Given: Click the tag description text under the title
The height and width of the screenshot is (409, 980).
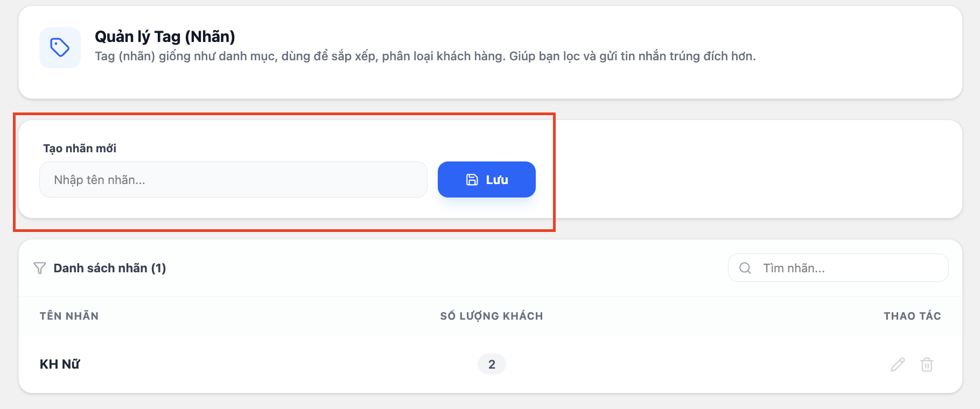Looking at the screenshot, I should click(x=425, y=57).
